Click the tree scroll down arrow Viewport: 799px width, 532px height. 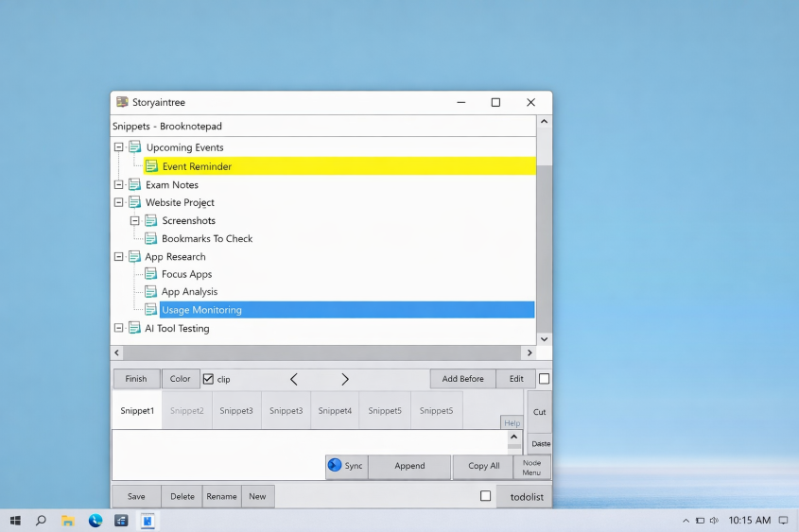pos(545,339)
